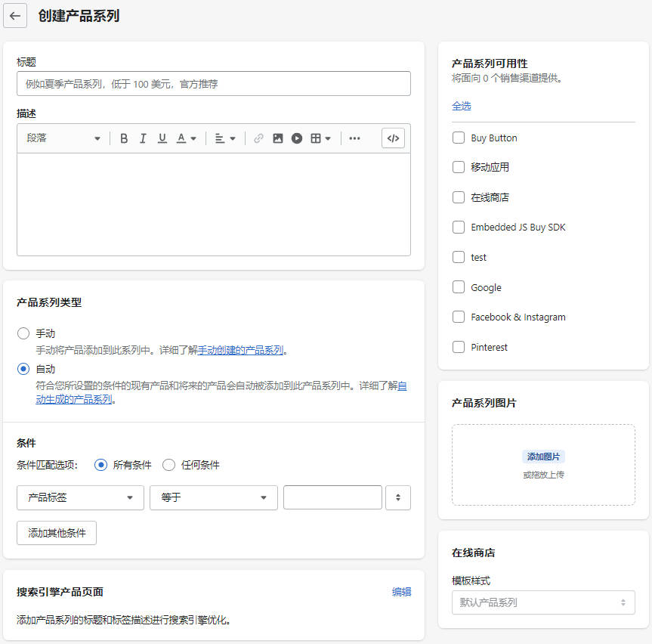The width and height of the screenshot is (652, 644).
Task: Click inside the 标题 title input field
Action: (213, 83)
